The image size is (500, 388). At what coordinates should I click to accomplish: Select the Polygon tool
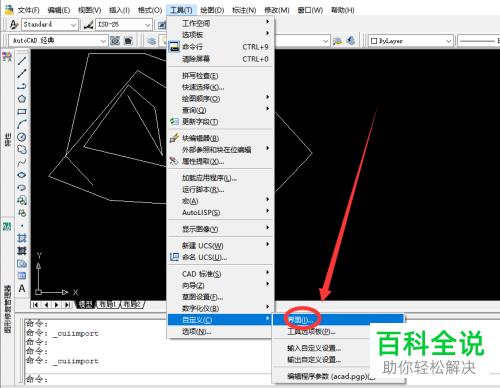coord(22,99)
